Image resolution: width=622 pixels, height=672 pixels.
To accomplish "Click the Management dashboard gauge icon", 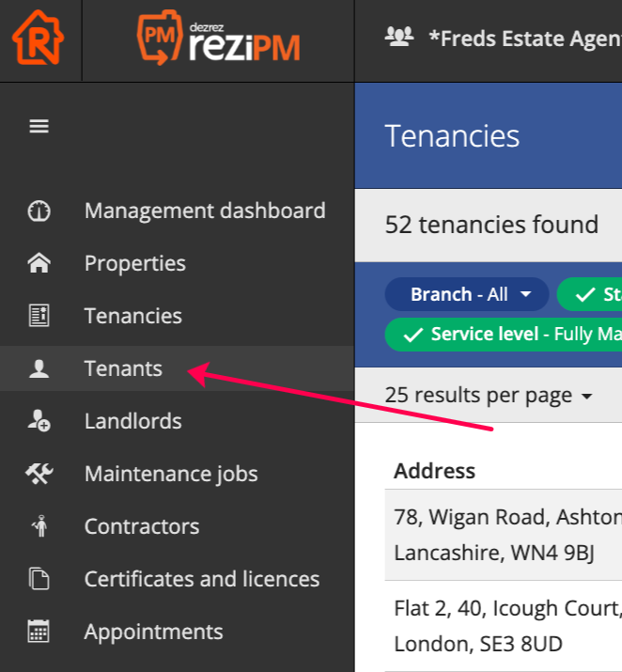I will [39, 211].
